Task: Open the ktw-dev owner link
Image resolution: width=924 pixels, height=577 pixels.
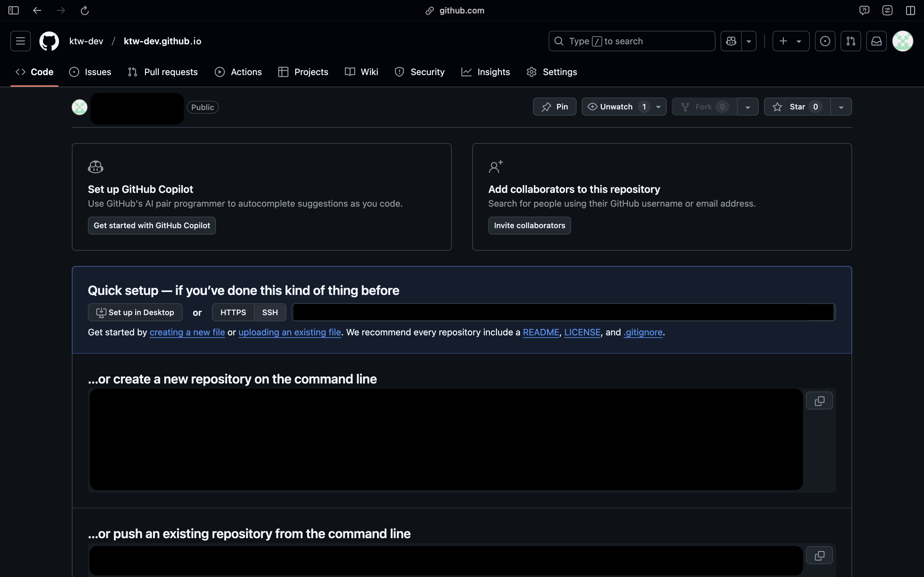Action: (86, 41)
